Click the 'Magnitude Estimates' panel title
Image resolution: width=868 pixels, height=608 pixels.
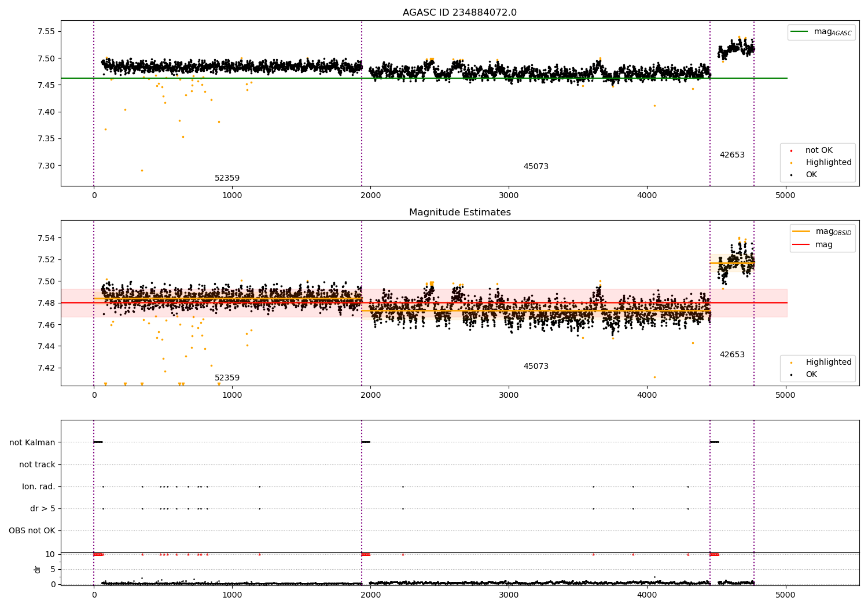(x=459, y=213)
